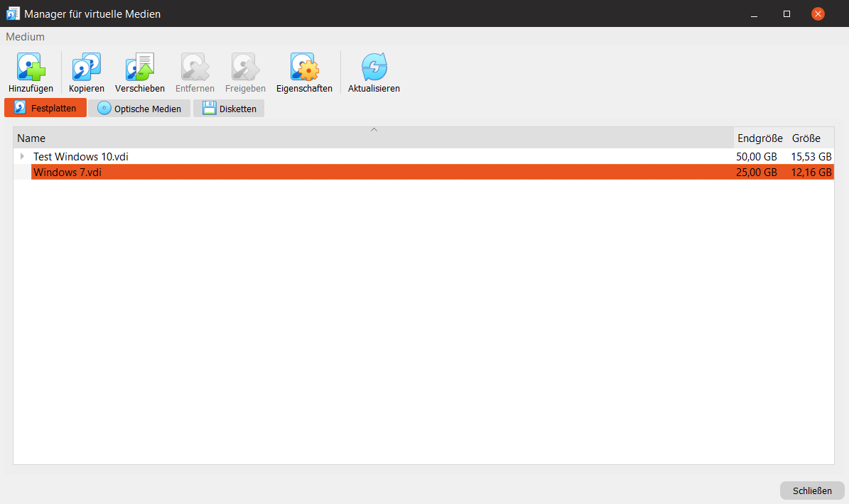
Task: Maximize the Manager für virtuelle Medien window
Action: pyautogui.click(x=786, y=14)
